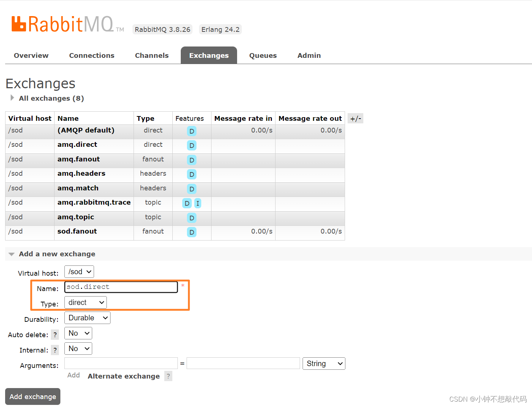Click the D feature badge for amq.topic

(x=192, y=218)
